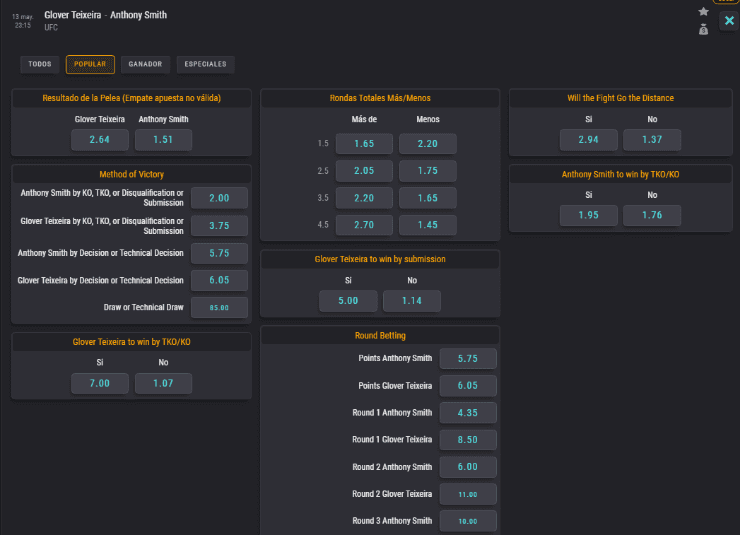Image resolution: width=740 pixels, height=535 pixels.
Task: Switch to the ESPECIALES tab
Action: pyautogui.click(x=205, y=64)
